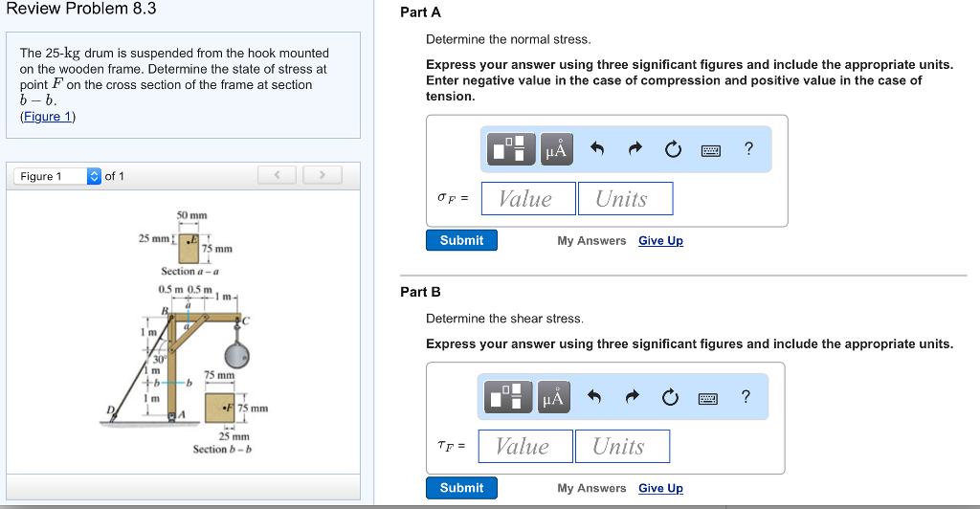Click the µÅ units symbol button in Part A
This screenshot has width=980, height=509.
pyautogui.click(x=555, y=149)
